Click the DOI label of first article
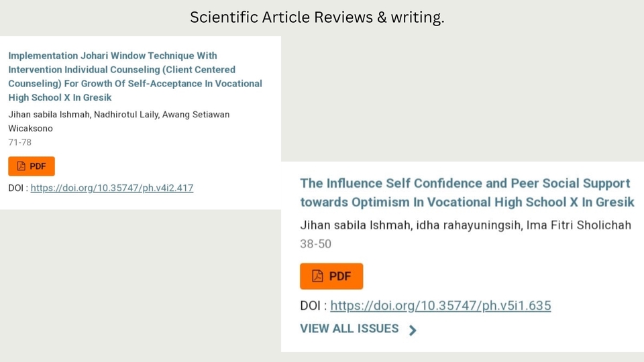The height and width of the screenshot is (362, 644). pyautogui.click(x=15, y=188)
